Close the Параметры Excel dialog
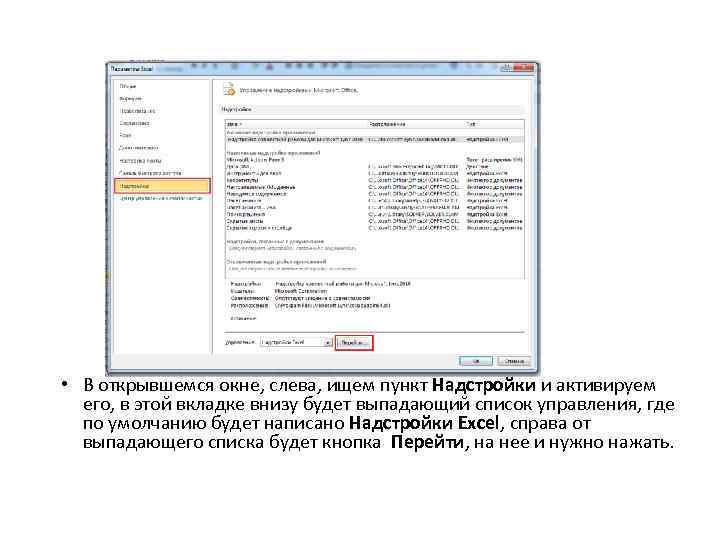The width and height of the screenshot is (720, 540). click(524, 68)
